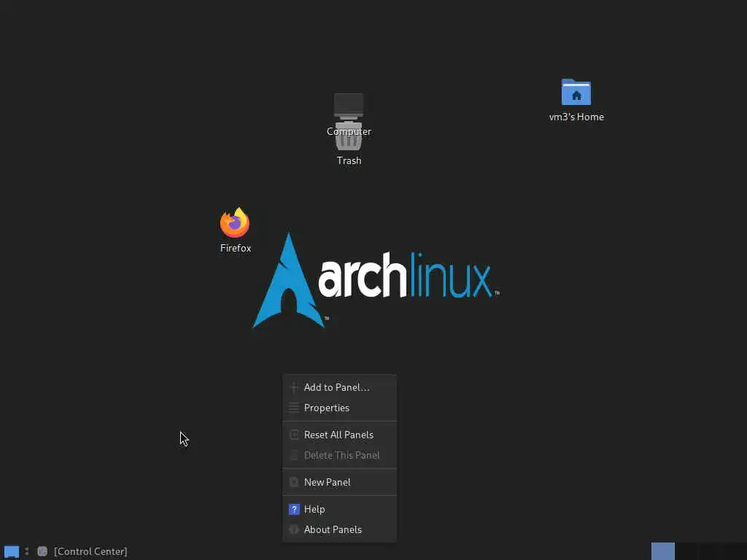This screenshot has width=747, height=560.
Task: Select Reset All Panels menu entry
Action: pos(340,435)
